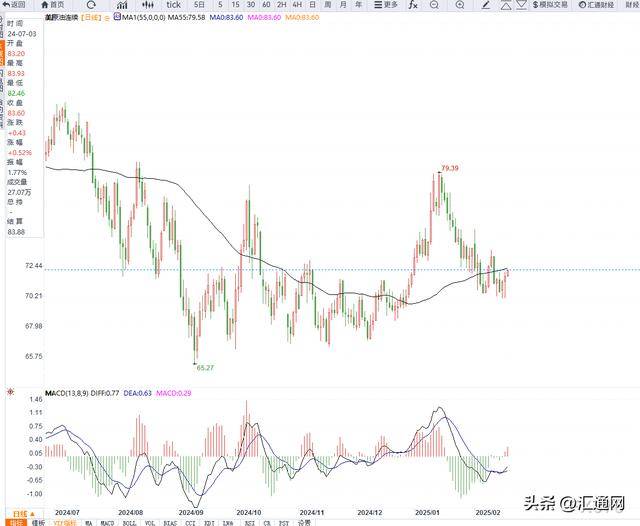640x526 pixels.
Task: Switch to candlestick chart type icon
Action: pos(148,5)
